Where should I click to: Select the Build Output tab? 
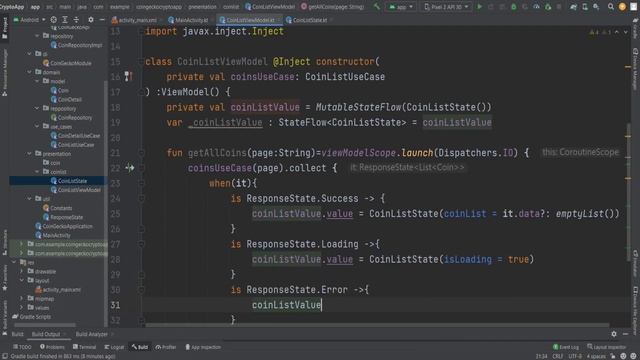[46, 334]
